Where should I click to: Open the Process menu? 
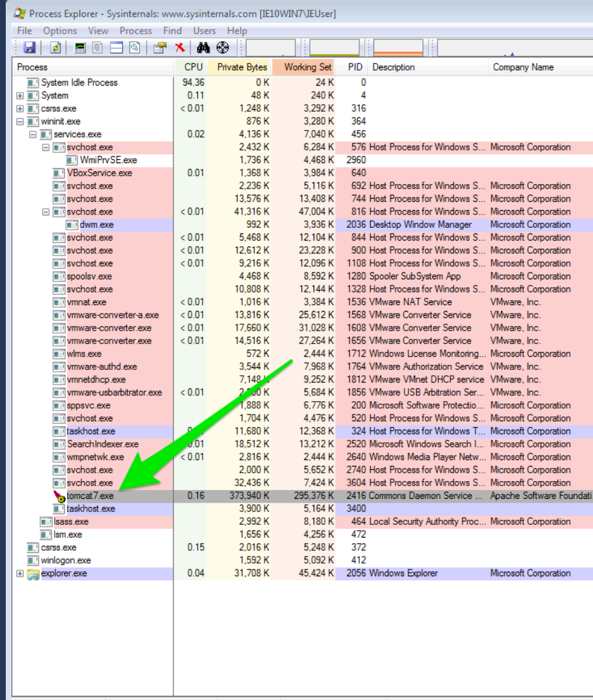(136, 31)
